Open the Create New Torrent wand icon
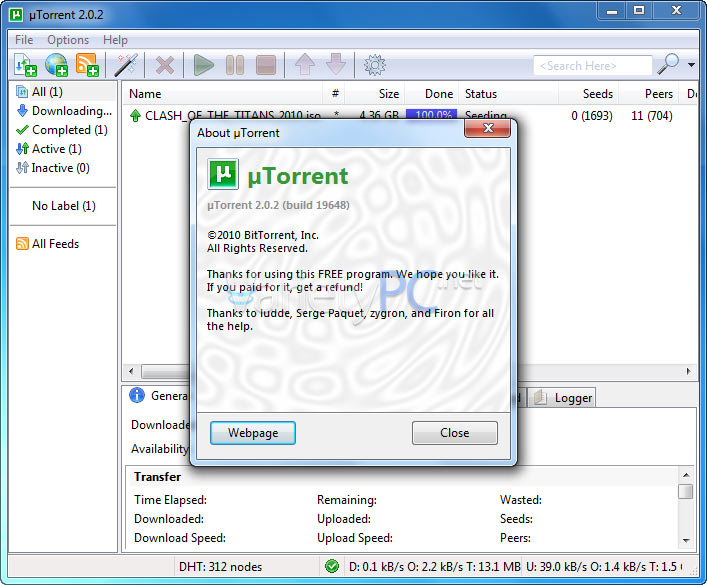 tap(126, 65)
